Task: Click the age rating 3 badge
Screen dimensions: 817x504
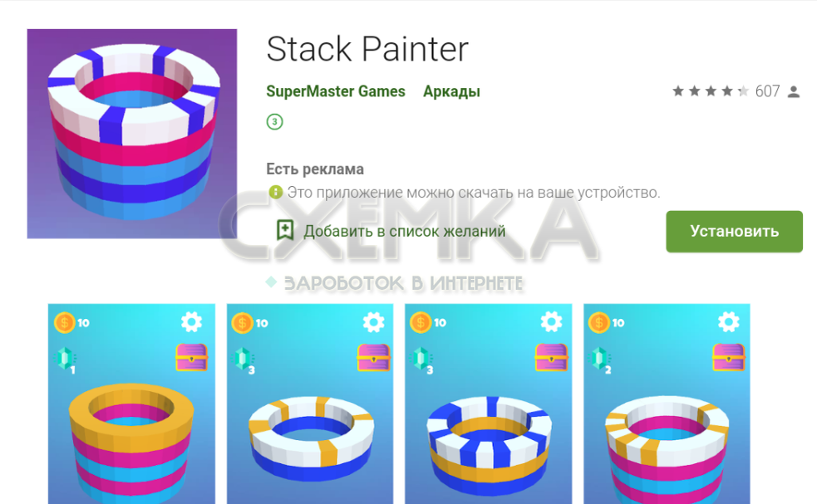Action: tap(274, 122)
